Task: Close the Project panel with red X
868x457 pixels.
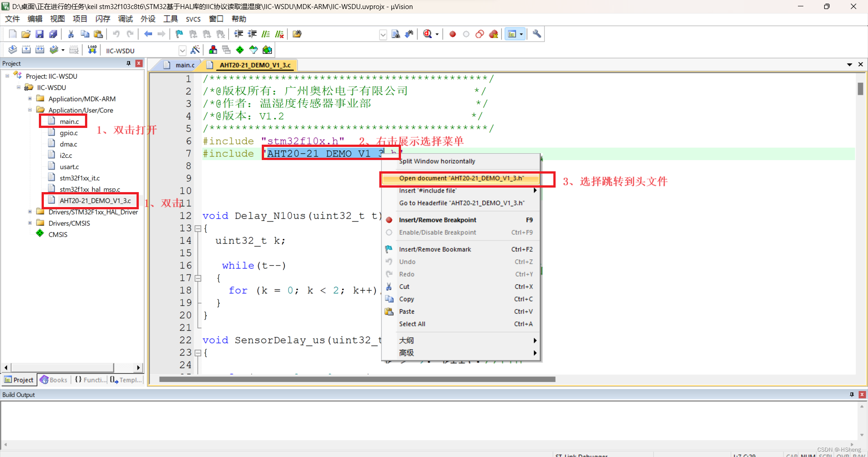Action: (139, 63)
